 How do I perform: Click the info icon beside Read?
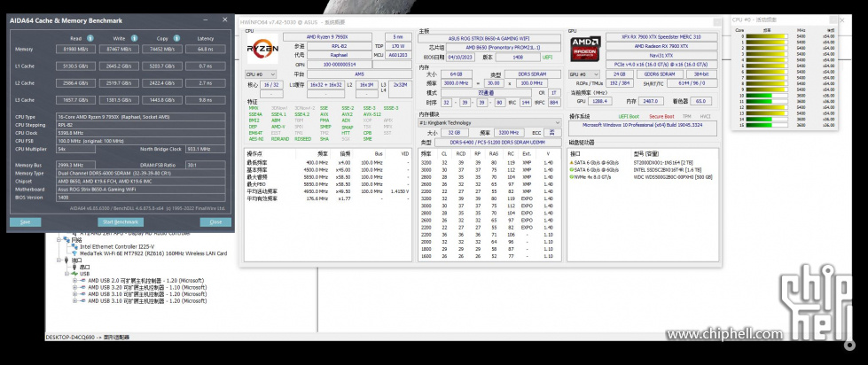(90, 39)
